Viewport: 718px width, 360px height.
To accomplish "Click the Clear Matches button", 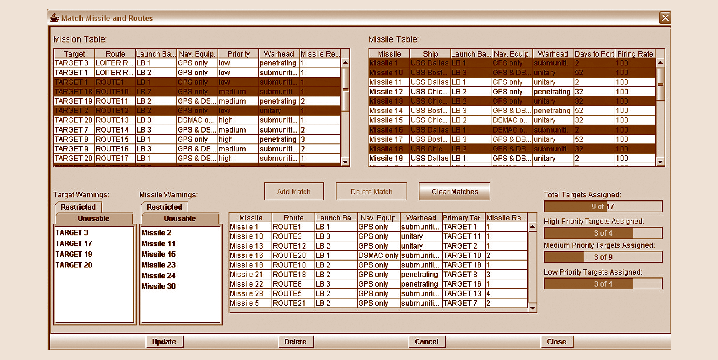I will pos(454,191).
